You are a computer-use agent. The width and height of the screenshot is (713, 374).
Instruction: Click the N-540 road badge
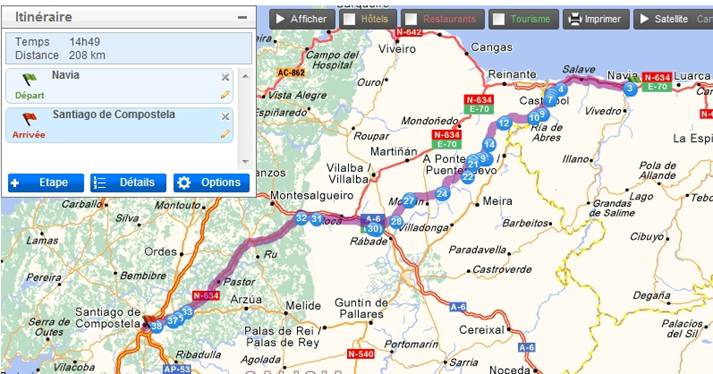[361, 354]
